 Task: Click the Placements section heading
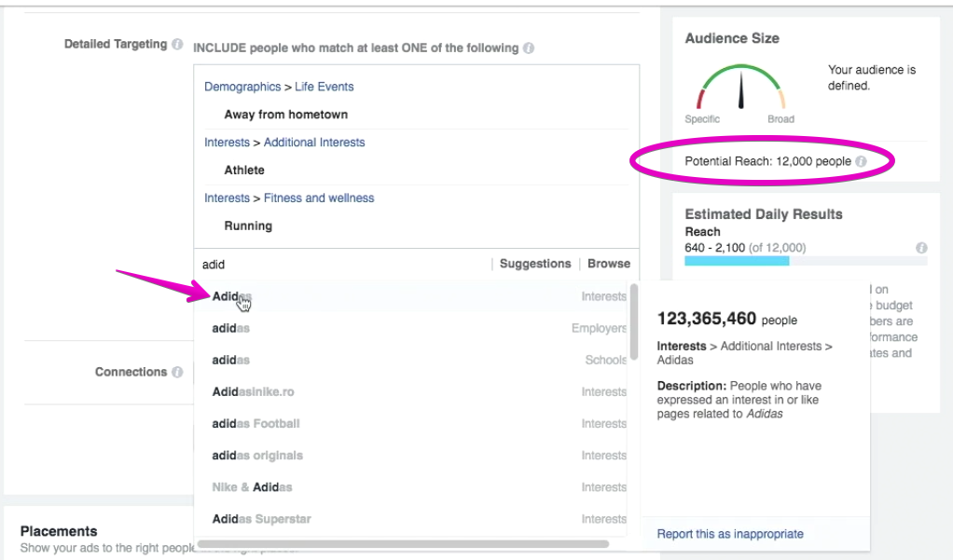[59, 531]
